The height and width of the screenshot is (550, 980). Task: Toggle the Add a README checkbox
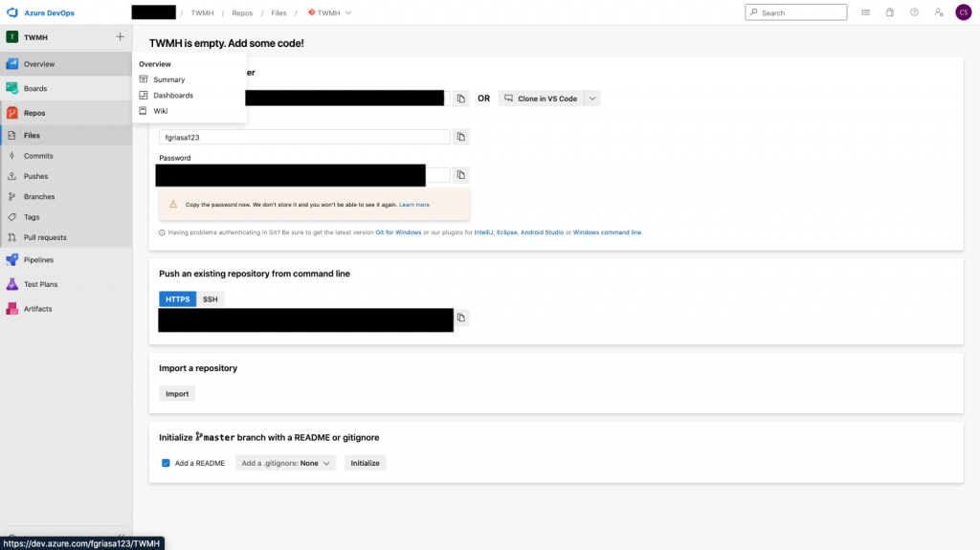[x=166, y=463]
